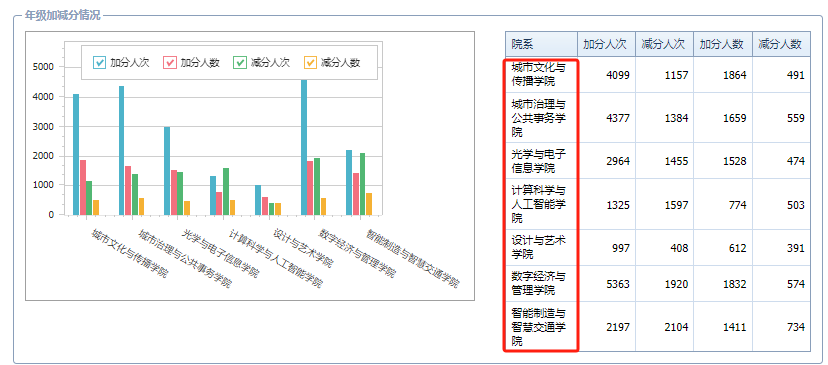This screenshot has width=828, height=365.
Task: Click the 5000 y-axis label
Action: point(44,67)
